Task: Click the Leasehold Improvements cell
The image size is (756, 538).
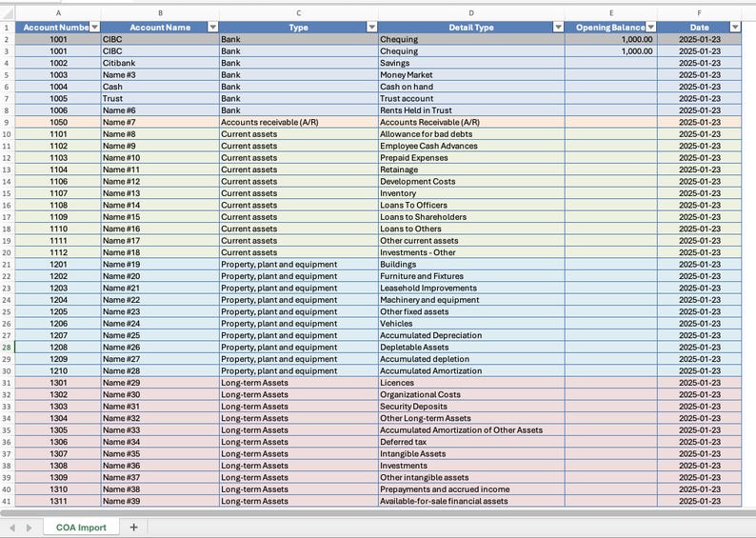Action: [x=471, y=288]
